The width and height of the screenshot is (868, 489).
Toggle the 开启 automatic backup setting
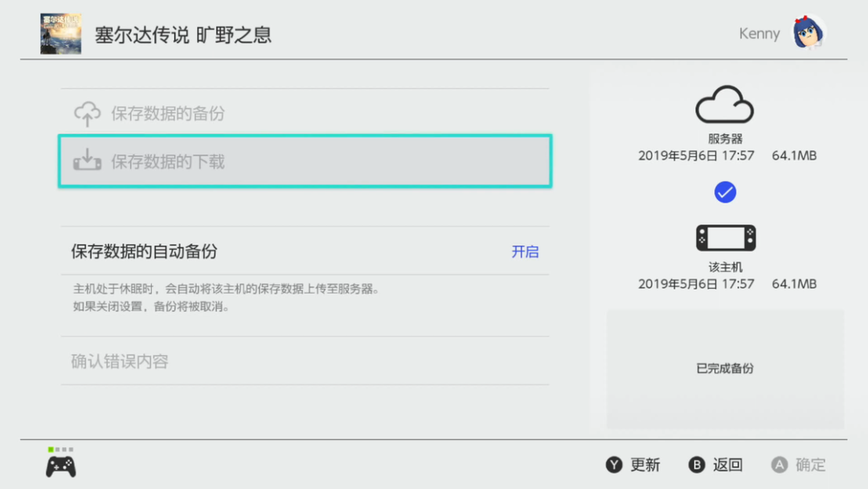tap(525, 252)
